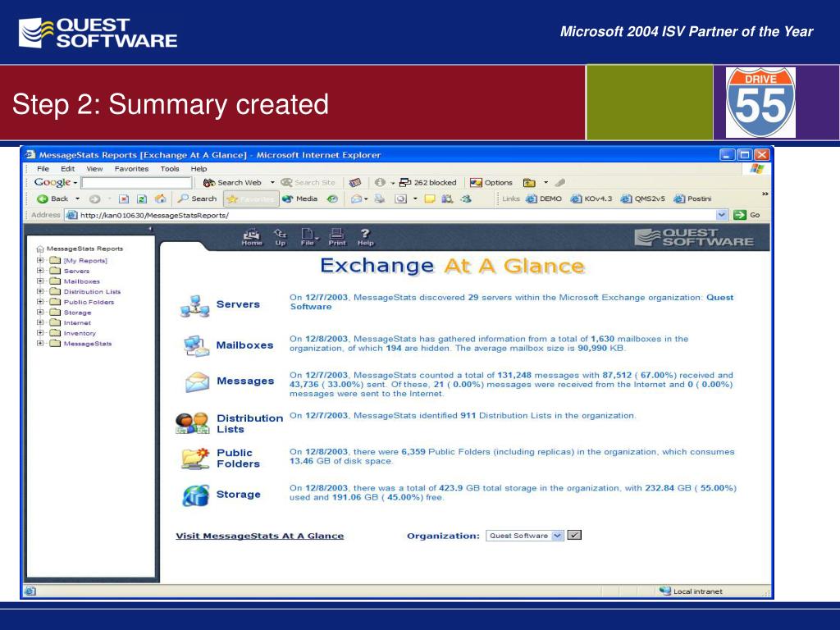
Task: Click the Google toolbar search input field
Action: click(x=137, y=183)
